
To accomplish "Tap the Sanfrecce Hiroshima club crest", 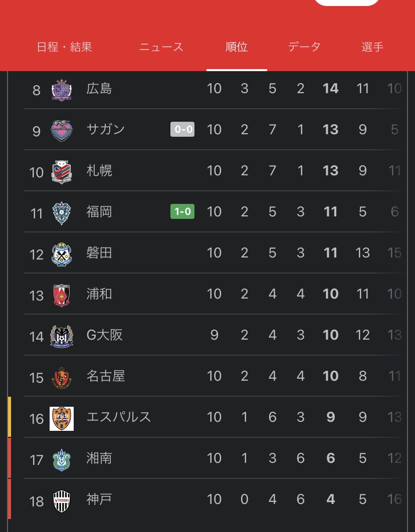I will 62,90.
